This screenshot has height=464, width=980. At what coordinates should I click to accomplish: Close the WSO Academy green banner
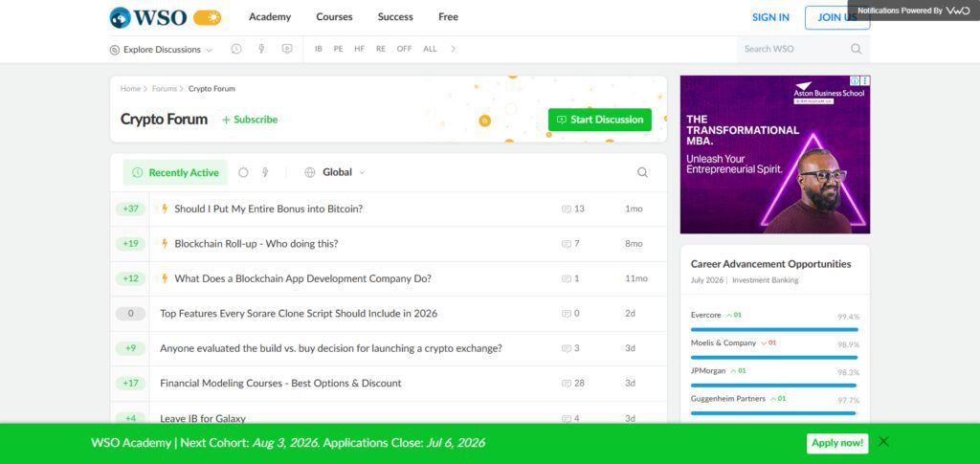point(883,442)
